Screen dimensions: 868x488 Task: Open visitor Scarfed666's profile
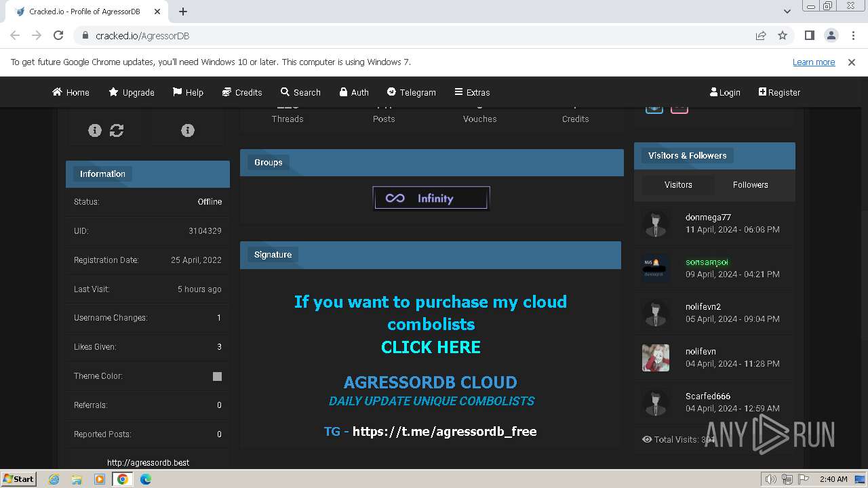coord(708,396)
